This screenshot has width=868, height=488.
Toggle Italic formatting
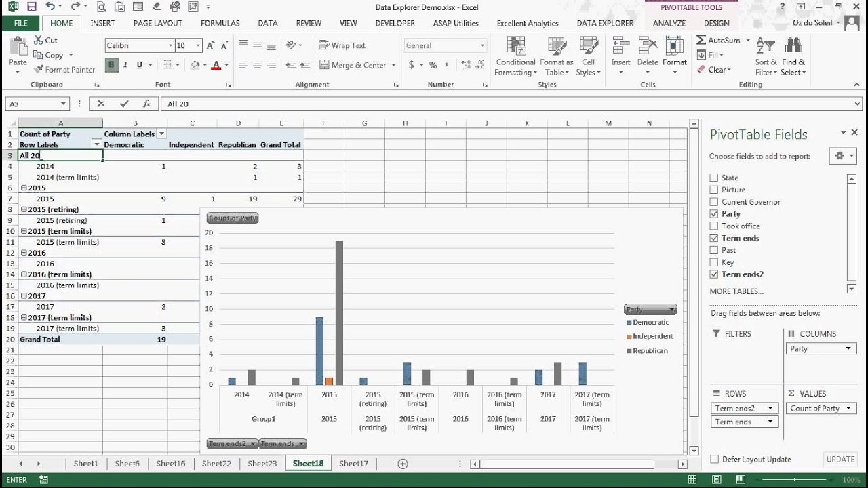click(x=125, y=65)
